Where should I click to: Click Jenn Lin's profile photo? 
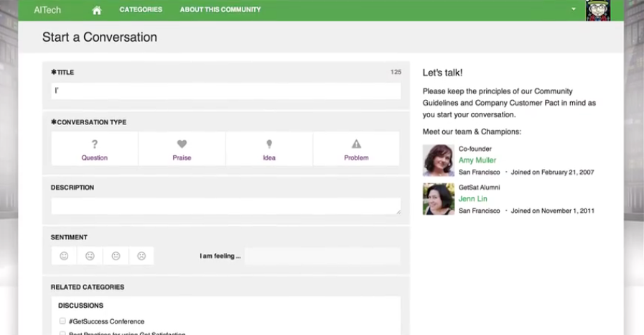click(x=439, y=199)
